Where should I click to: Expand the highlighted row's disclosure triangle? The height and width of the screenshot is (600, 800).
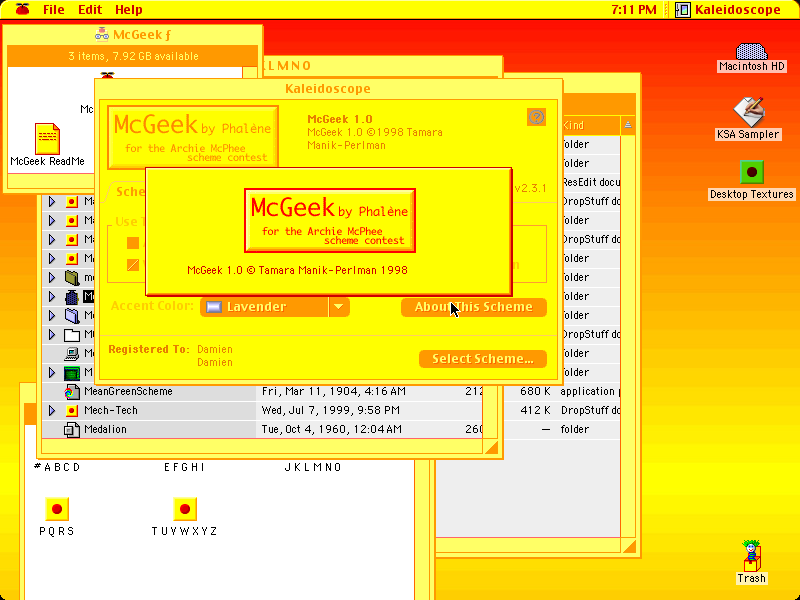click(x=52, y=296)
